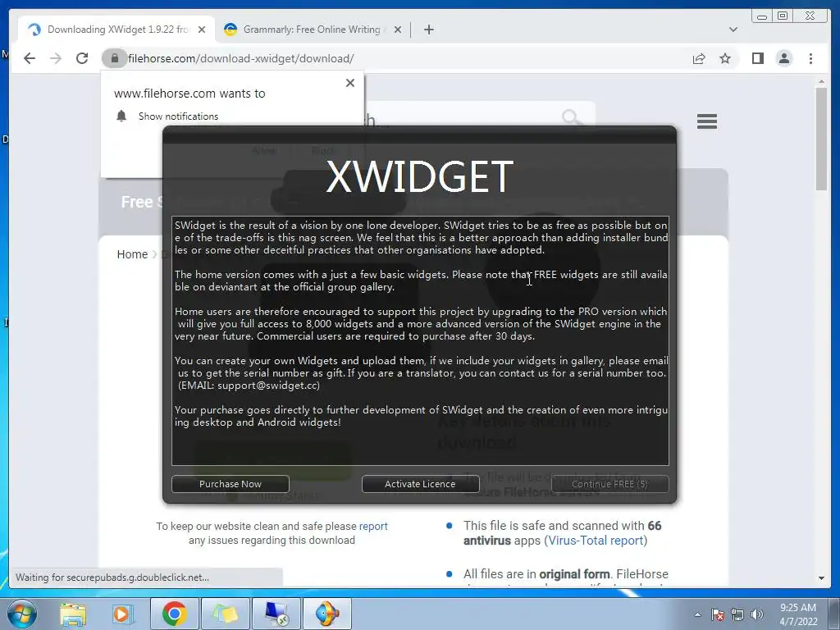This screenshot has height=630, width=840.
Task: Expand the tab search chevron
Action: pyautogui.click(x=733, y=30)
